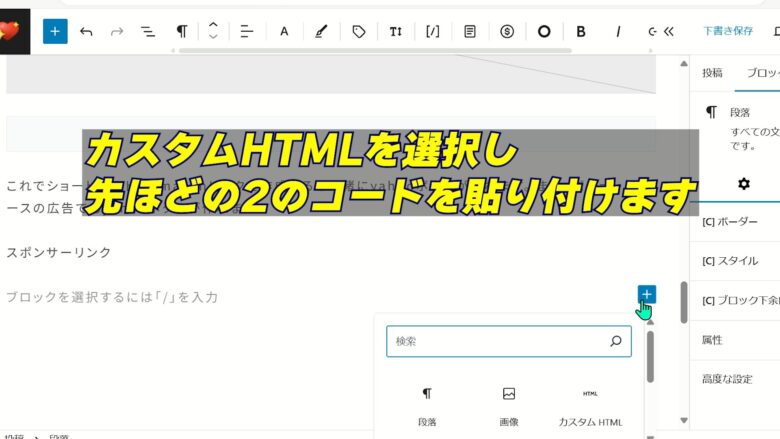
Task: Insert shortcode using the bracket icon
Action: (433, 31)
